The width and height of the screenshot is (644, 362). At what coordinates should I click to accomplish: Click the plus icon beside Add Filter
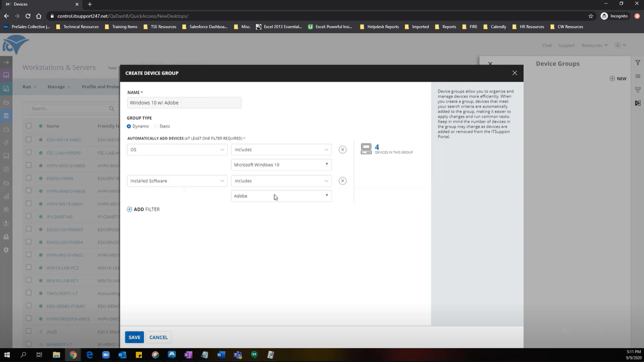coord(129,209)
